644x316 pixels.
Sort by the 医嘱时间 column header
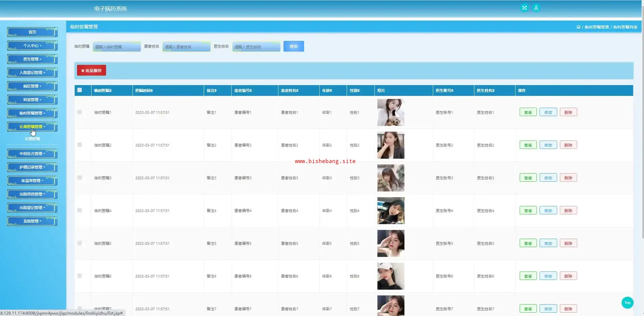point(144,90)
